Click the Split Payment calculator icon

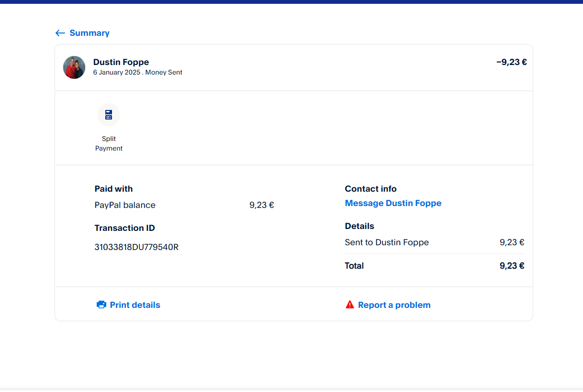[x=109, y=115]
